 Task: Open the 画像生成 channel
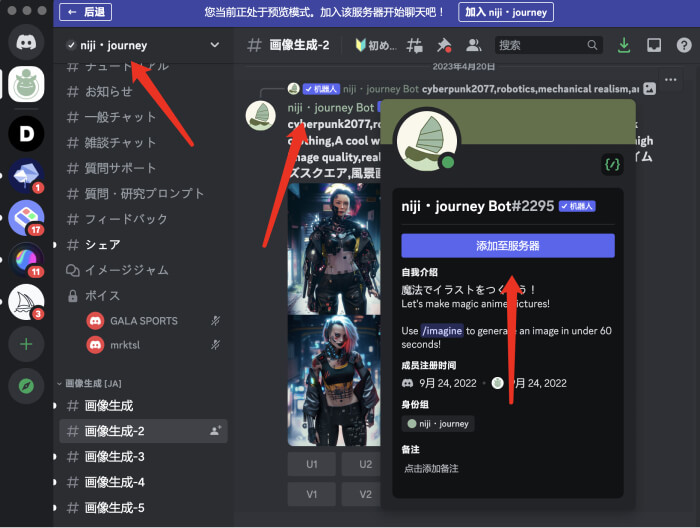pyautogui.click(x=143, y=405)
